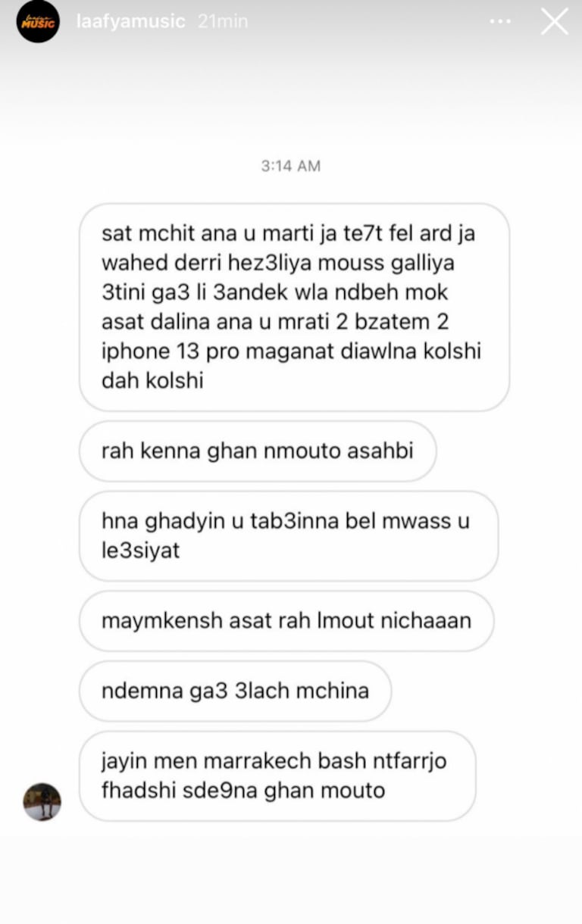Open the laafyamusic username link
This screenshot has width=582, height=924.
coord(130,21)
